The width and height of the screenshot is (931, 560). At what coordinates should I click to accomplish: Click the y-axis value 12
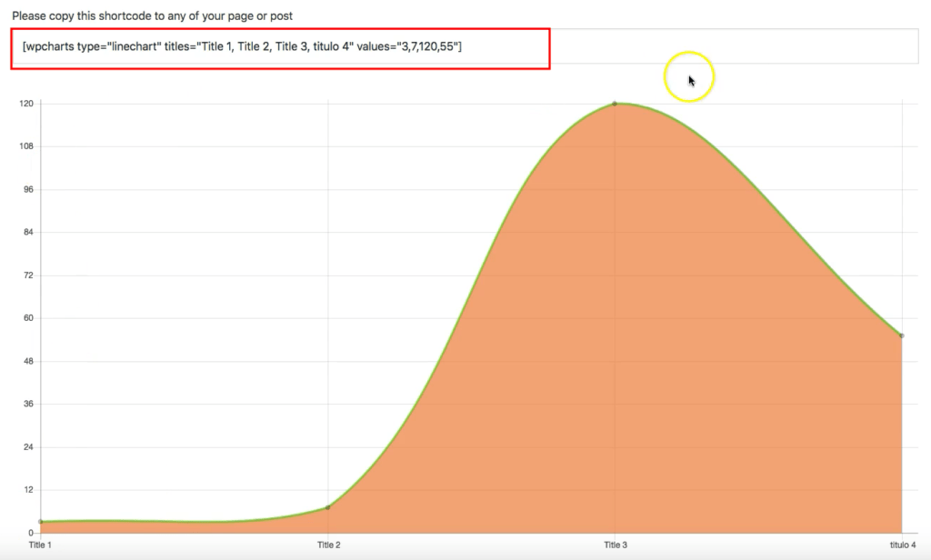point(28,490)
